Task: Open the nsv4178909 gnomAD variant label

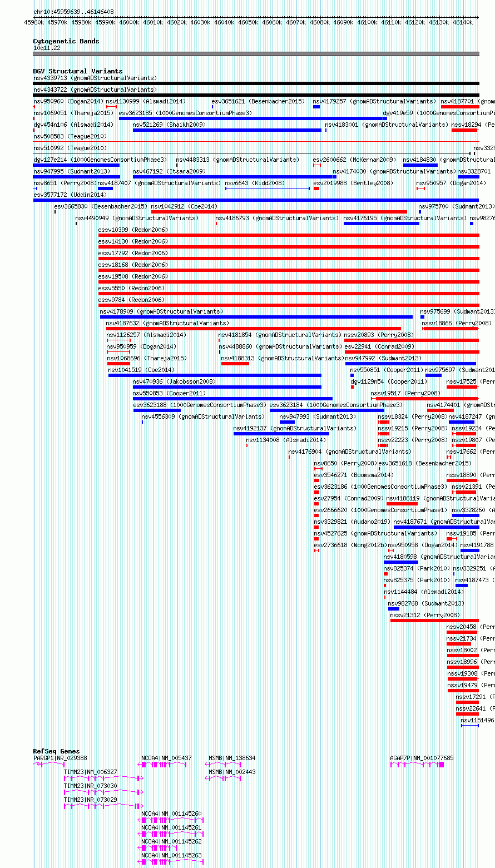Action: click(x=162, y=311)
